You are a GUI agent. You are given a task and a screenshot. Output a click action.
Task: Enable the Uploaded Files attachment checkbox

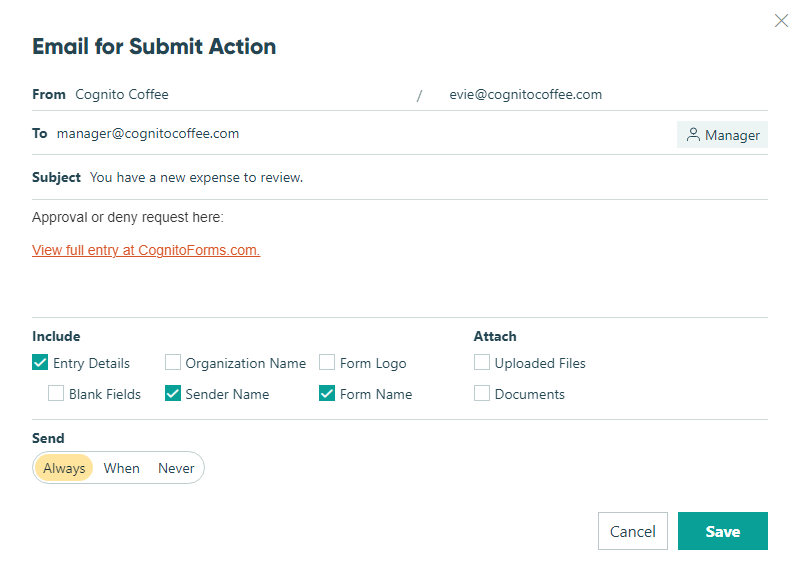point(482,362)
